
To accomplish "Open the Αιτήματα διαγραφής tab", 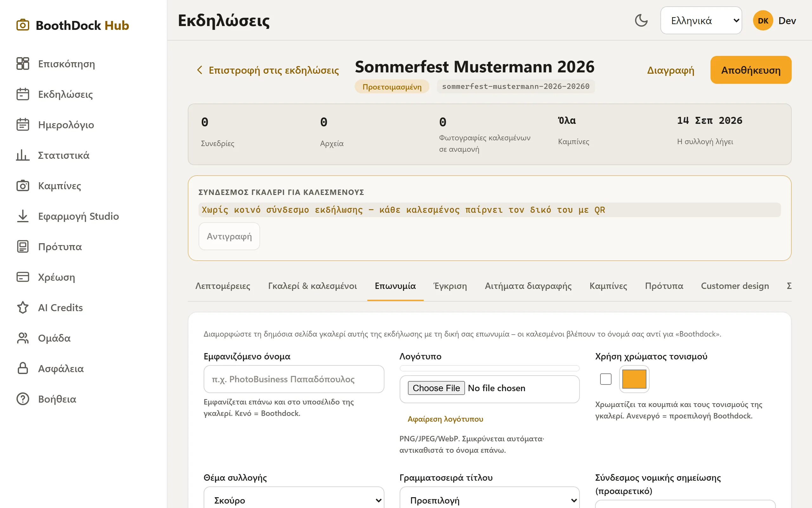I will [528, 286].
